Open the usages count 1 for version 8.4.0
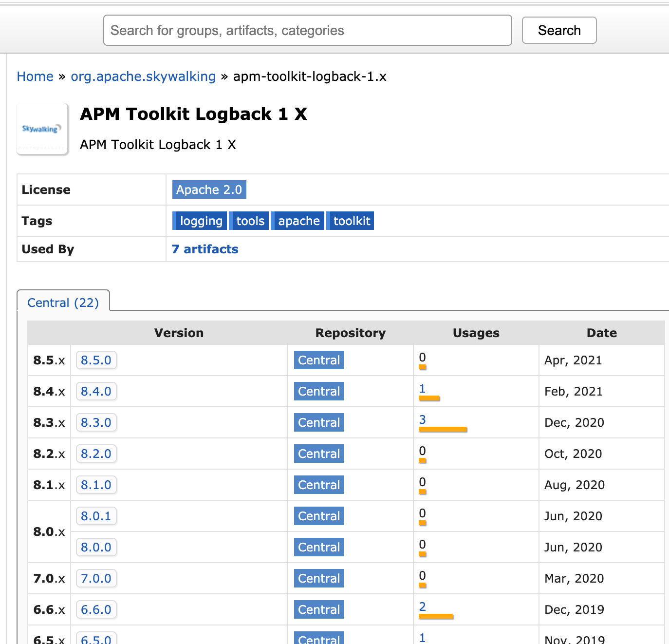Screen dimensions: 669x644 423,388
